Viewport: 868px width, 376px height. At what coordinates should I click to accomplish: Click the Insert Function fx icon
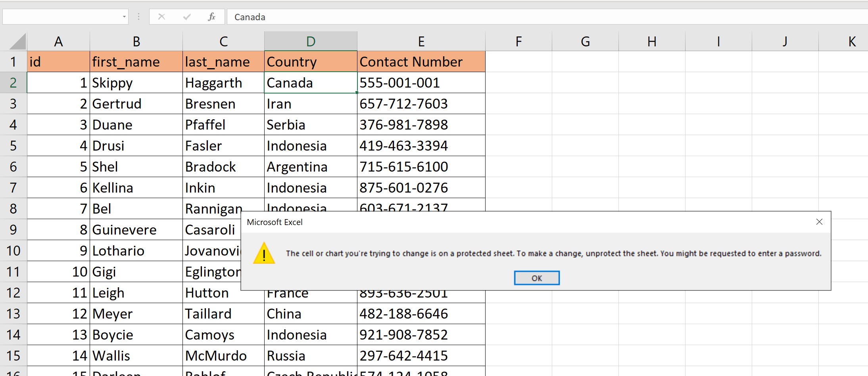[x=211, y=17]
